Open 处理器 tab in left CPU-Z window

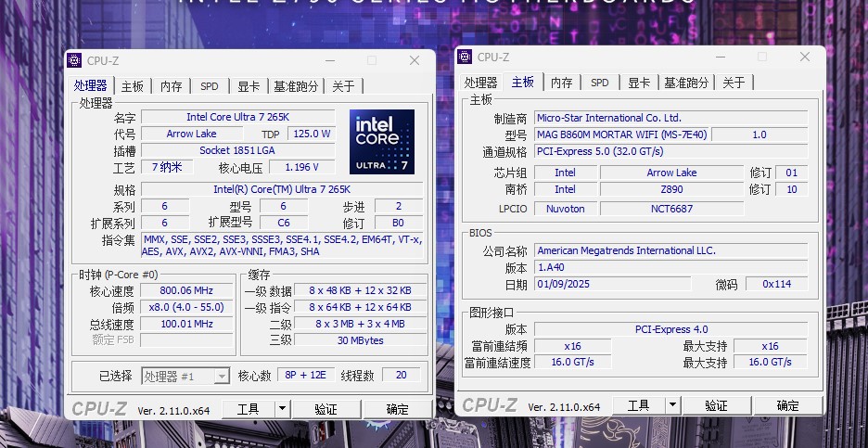click(x=91, y=86)
